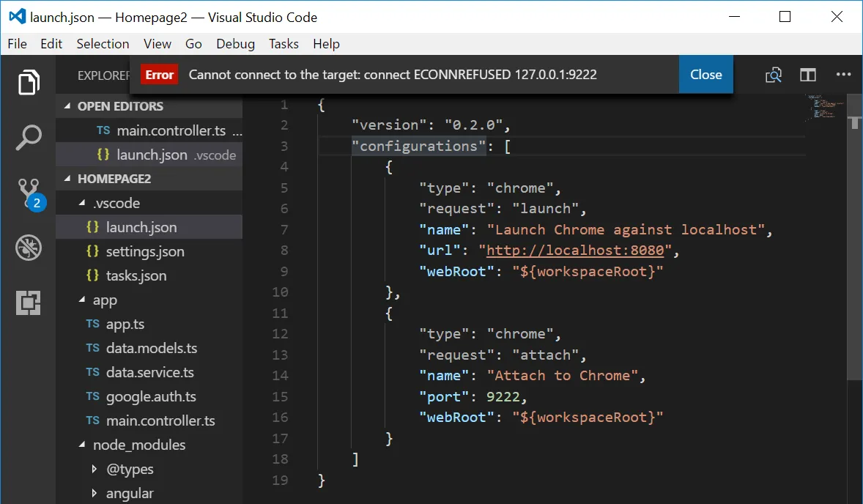
Task: Open settings.json in explorer
Action: pos(149,251)
